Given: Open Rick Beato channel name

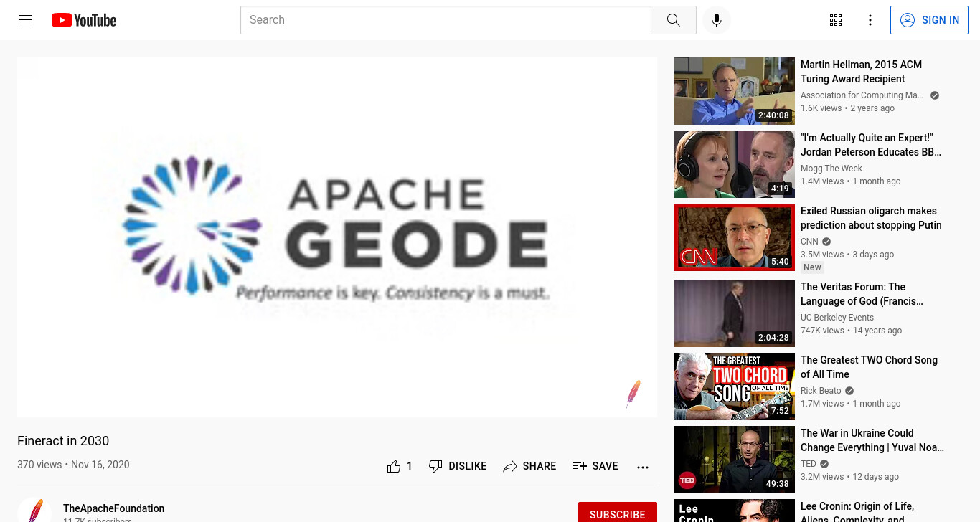Looking at the screenshot, I should [821, 391].
